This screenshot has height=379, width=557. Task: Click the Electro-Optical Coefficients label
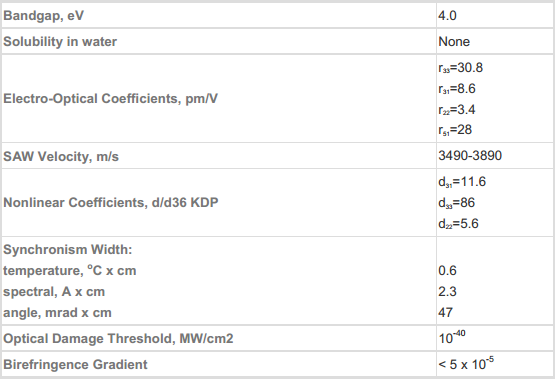click(110, 98)
